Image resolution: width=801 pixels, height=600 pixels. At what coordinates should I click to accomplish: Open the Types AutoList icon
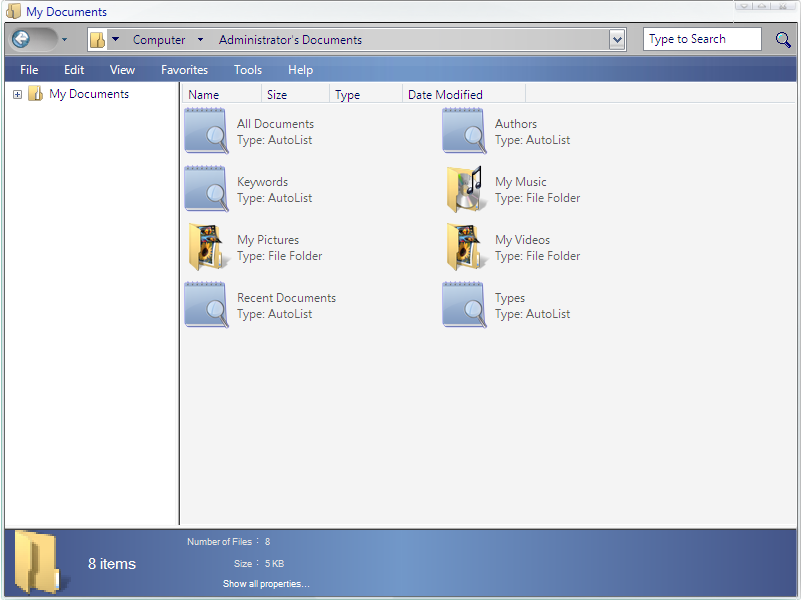pos(464,306)
